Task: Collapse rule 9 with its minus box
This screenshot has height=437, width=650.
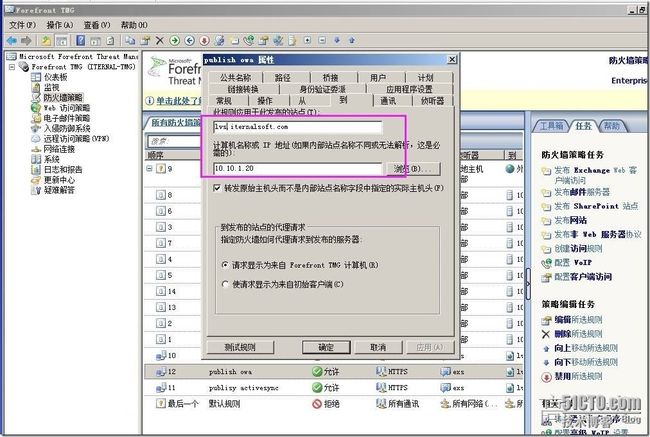Action: click(x=149, y=169)
